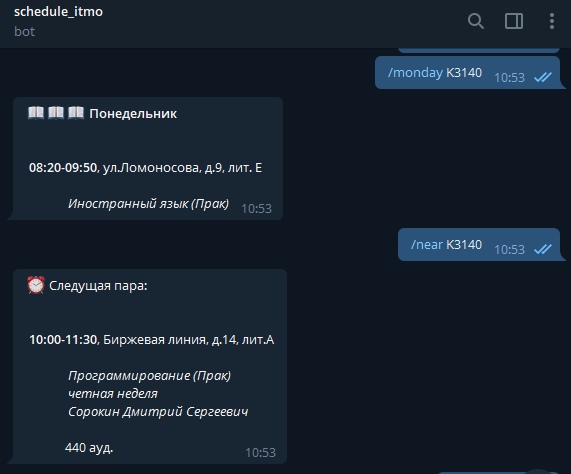The width and height of the screenshot is (571, 474).
Task: Click 'ул.Ломоносова, д.9, лит. Е' address
Action: pyautogui.click(x=182, y=167)
